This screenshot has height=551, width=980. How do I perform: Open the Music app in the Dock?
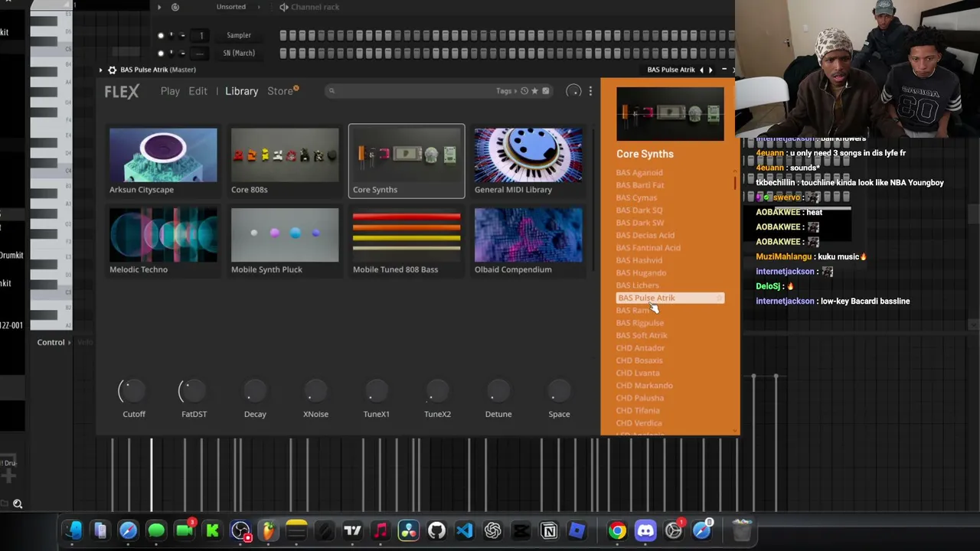(381, 530)
